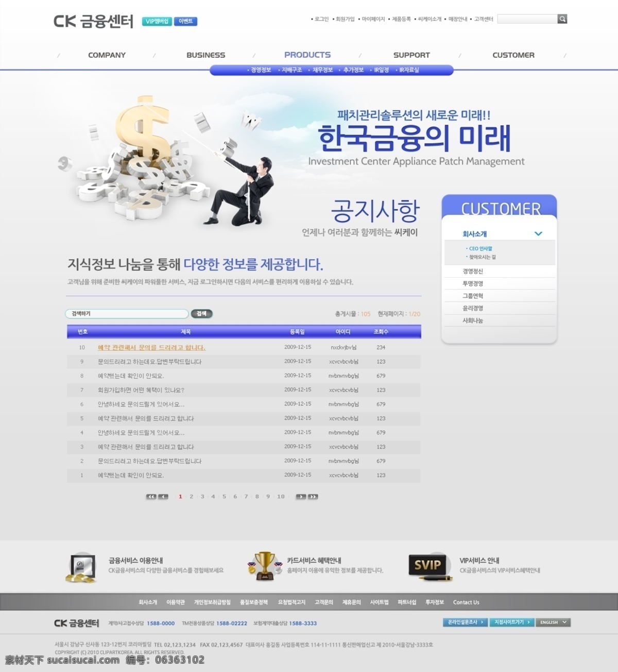Click 사이트맵 footer link
The image size is (618, 672).
point(379,602)
